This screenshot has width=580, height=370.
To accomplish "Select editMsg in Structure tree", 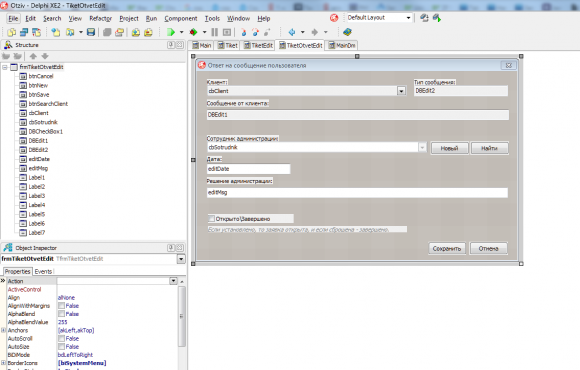I will click(38, 168).
